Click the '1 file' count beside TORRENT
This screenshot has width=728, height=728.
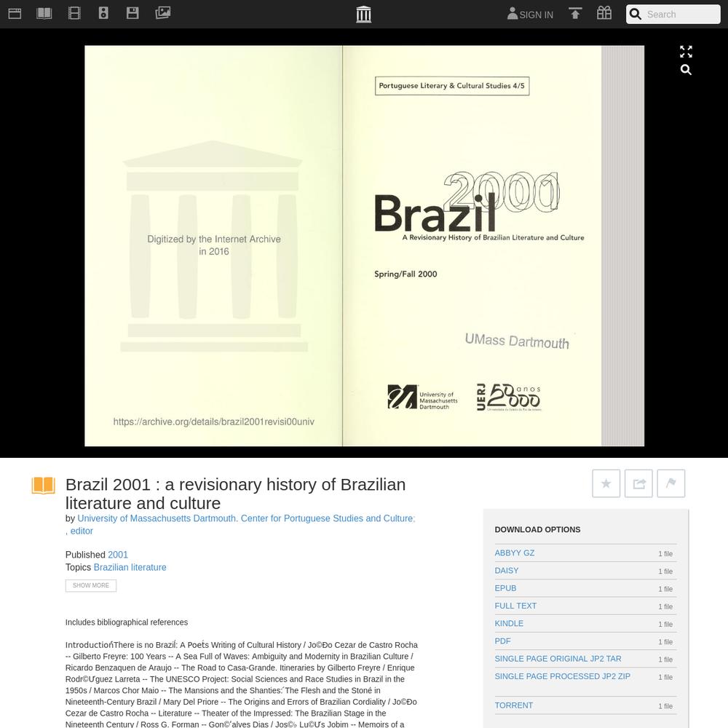pos(665,706)
